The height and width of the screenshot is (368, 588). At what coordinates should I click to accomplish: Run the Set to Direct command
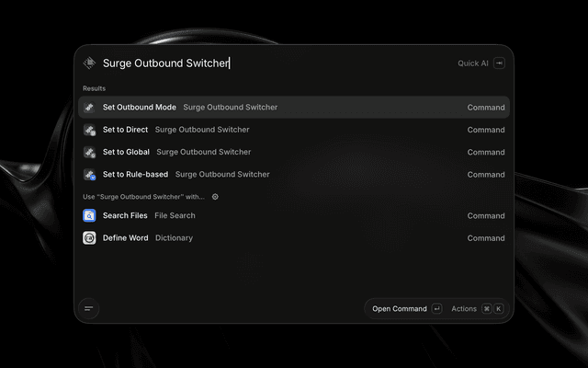(294, 130)
